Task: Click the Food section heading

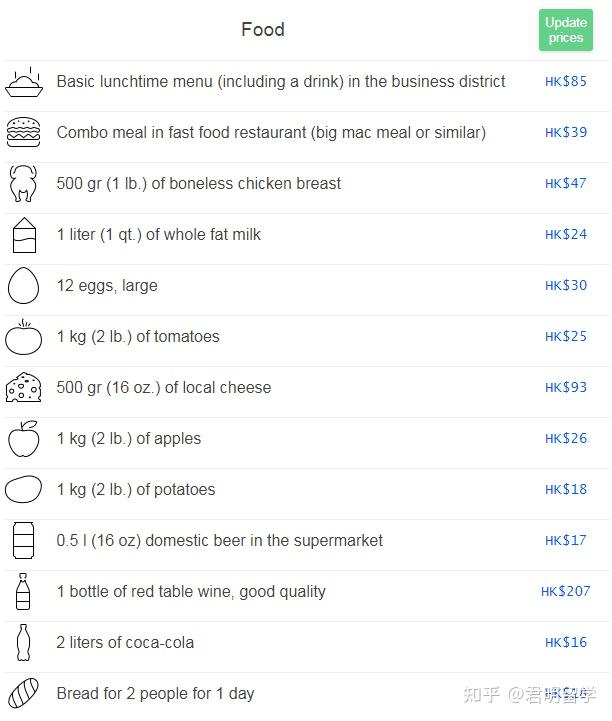Action: point(263,30)
